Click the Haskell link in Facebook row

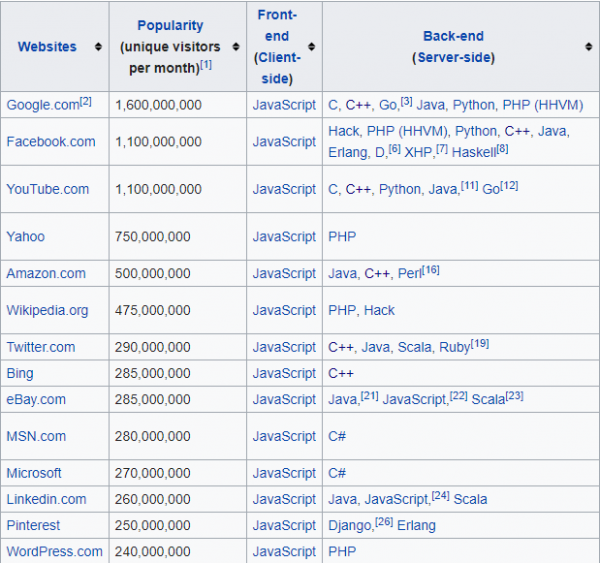tap(474, 152)
